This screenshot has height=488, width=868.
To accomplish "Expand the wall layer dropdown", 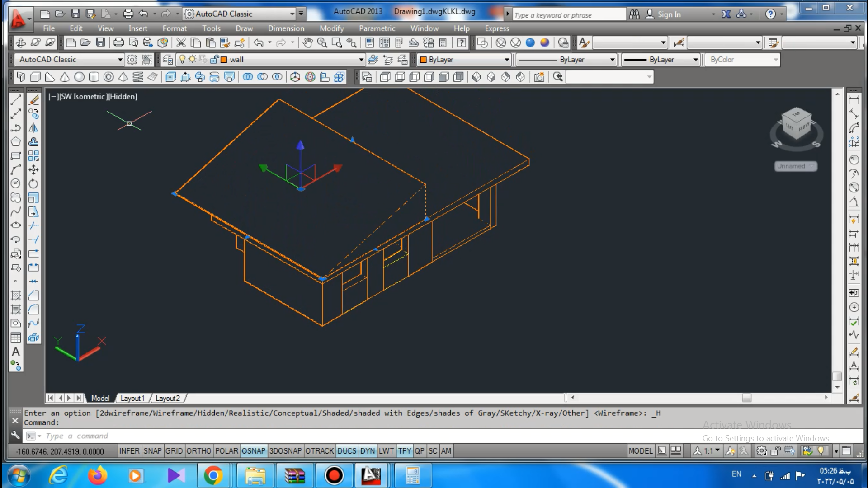I will pyautogui.click(x=361, y=60).
